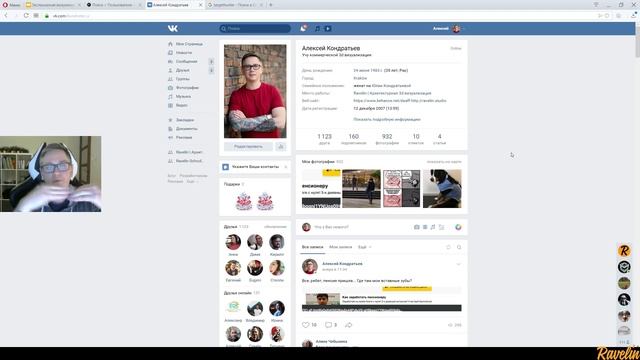
Task: Open the Ravelin School group shortcut
Action: (189, 161)
